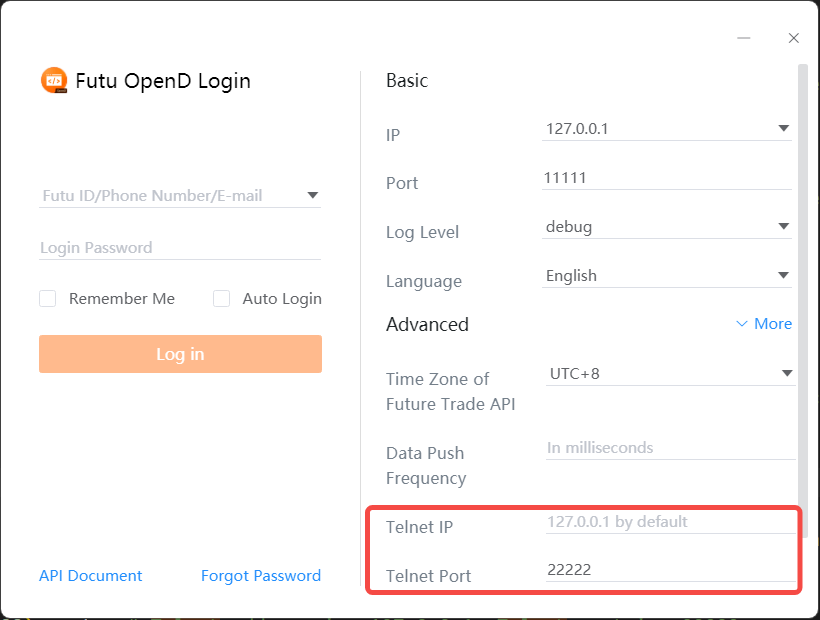Open the Futu ID account dropdown
820x620 pixels.
tap(312, 196)
